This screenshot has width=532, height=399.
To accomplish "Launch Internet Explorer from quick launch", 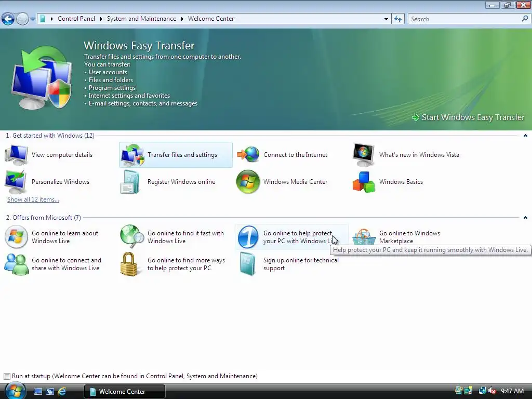I will click(x=62, y=391).
